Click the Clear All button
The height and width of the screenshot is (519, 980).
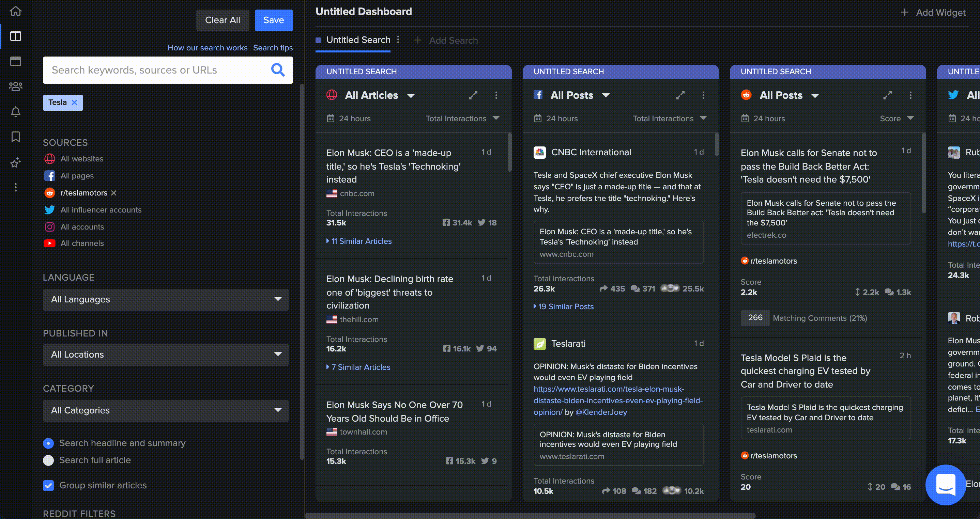tap(223, 20)
